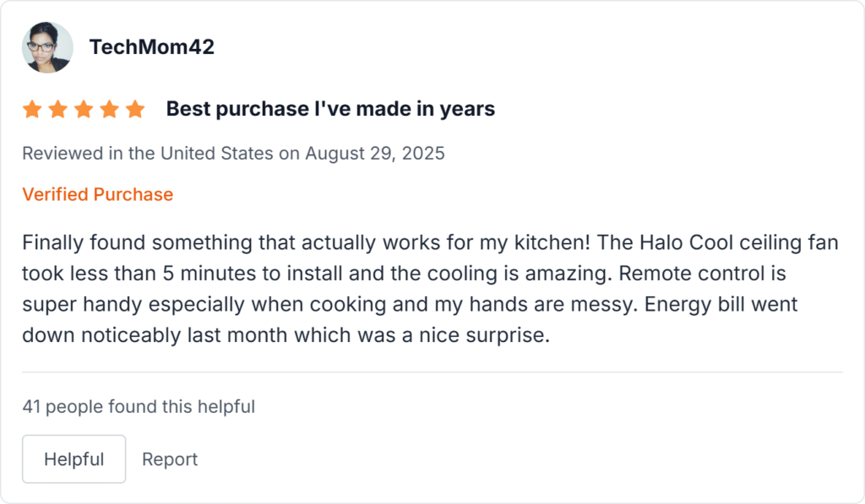Mark the review with the Helpful button
Screen dimensions: 865x504
(x=73, y=459)
